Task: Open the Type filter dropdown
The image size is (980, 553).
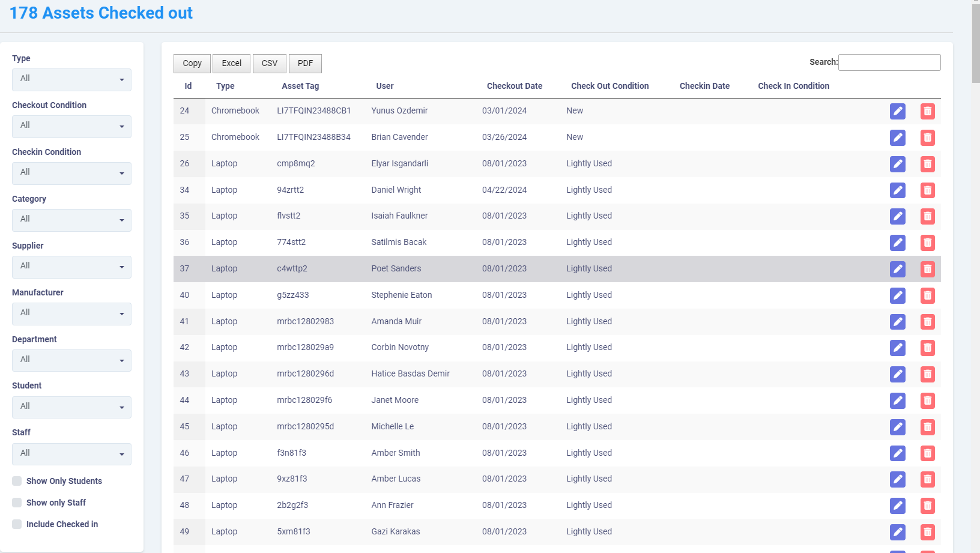Action: click(71, 80)
